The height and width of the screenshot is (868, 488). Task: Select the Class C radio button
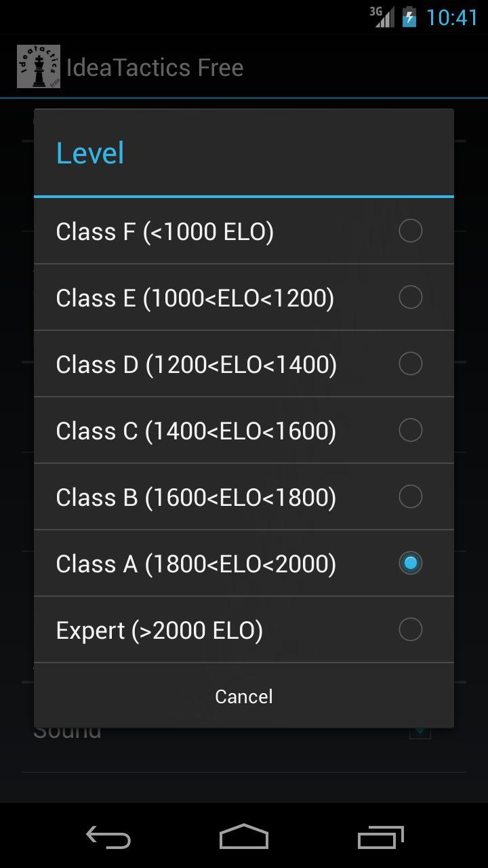point(410,430)
